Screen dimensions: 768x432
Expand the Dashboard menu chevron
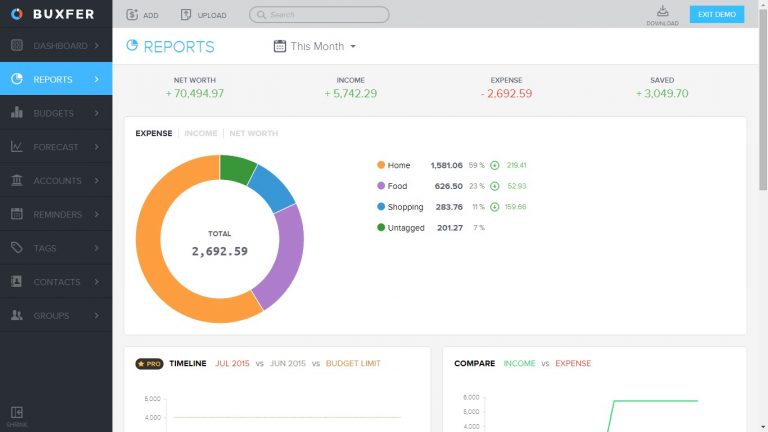click(97, 46)
